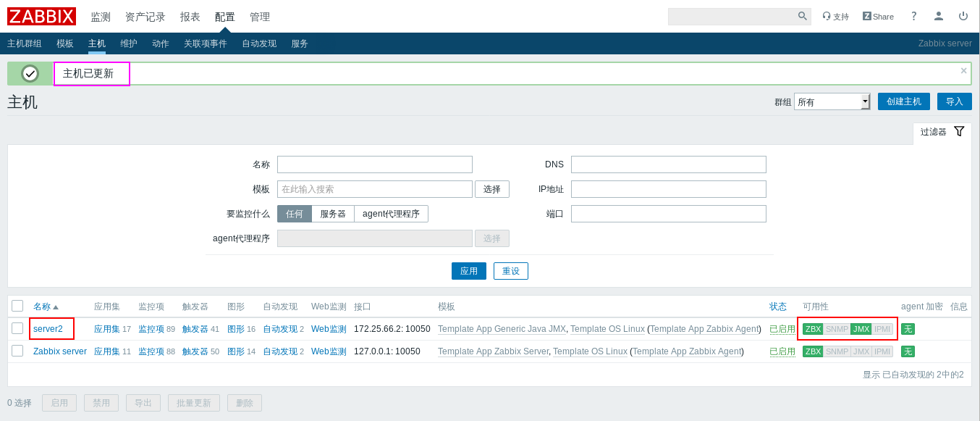Click the Zabbix logo

pos(41,16)
